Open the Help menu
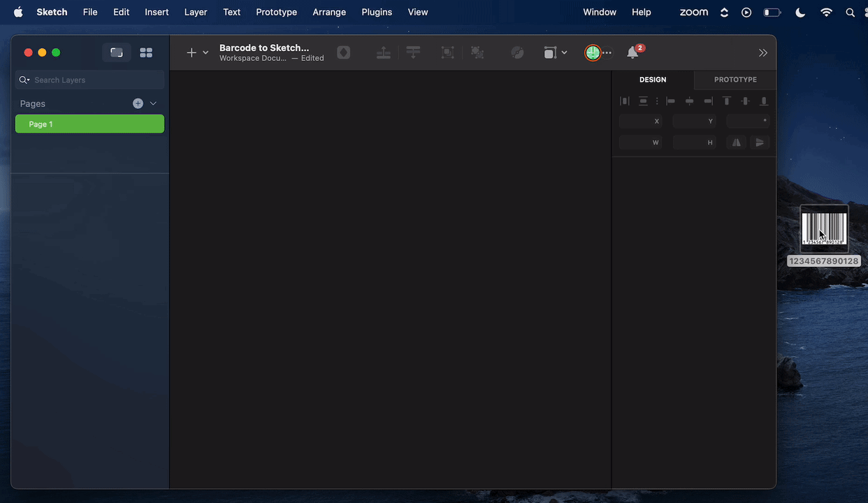The width and height of the screenshot is (868, 503). 642,12
